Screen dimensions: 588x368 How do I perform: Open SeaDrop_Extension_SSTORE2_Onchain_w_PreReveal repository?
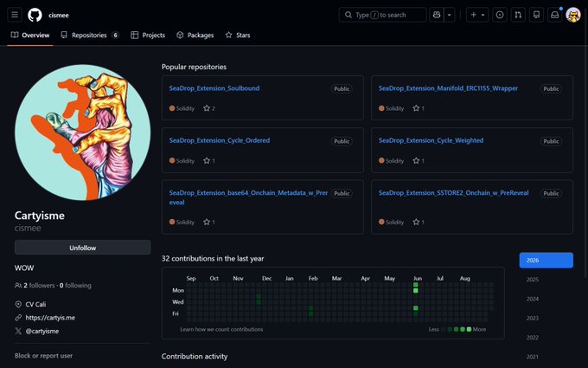pos(453,192)
